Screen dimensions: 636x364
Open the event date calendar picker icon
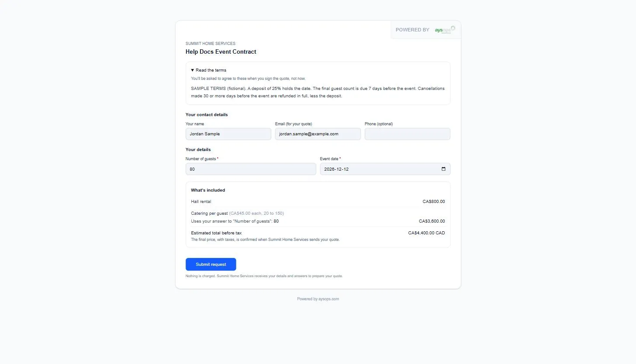443,169
